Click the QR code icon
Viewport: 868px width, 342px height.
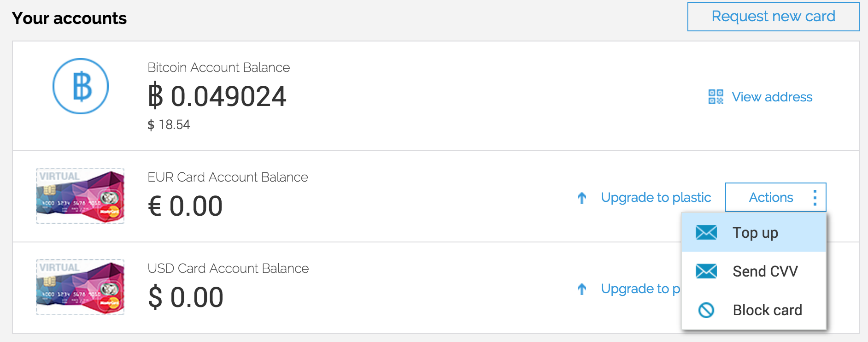[x=716, y=97]
